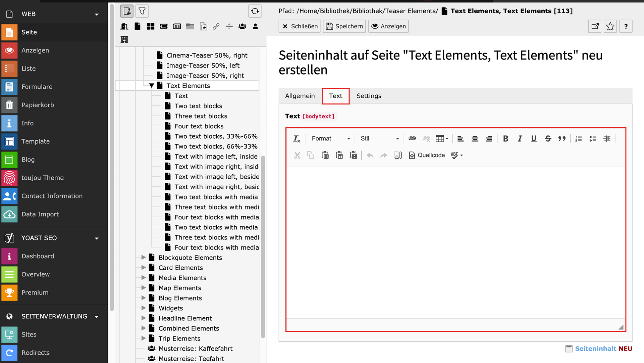Open the Stil dropdown

(x=379, y=139)
